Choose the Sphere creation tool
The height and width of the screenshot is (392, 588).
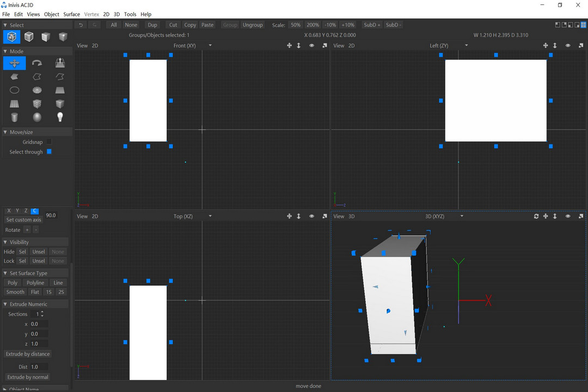click(x=37, y=117)
